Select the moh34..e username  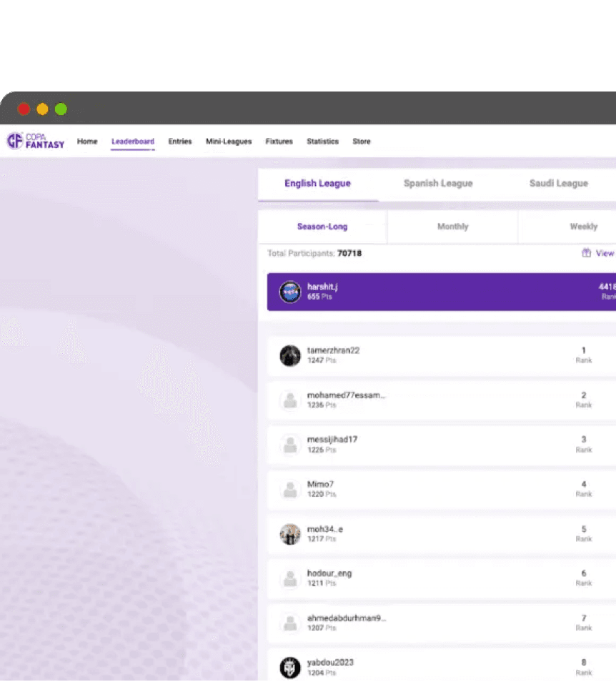pos(324,529)
